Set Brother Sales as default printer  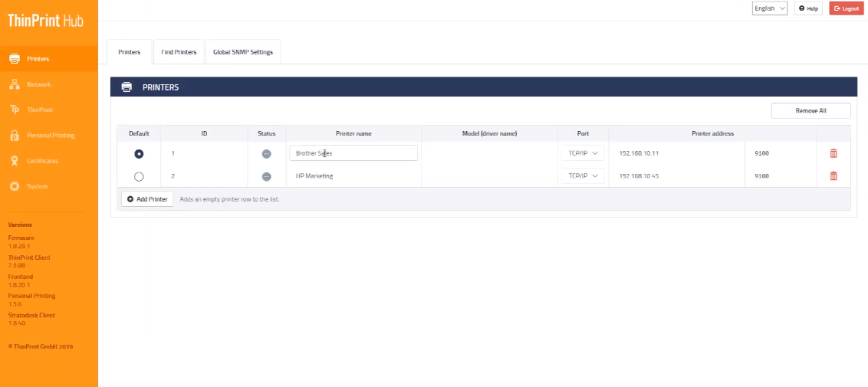tap(139, 154)
